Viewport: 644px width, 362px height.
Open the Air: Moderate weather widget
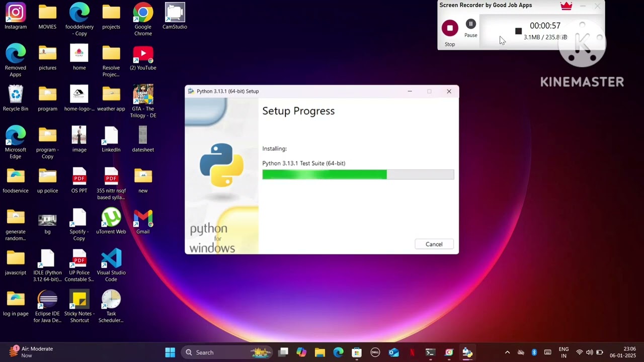coord(31,352)
